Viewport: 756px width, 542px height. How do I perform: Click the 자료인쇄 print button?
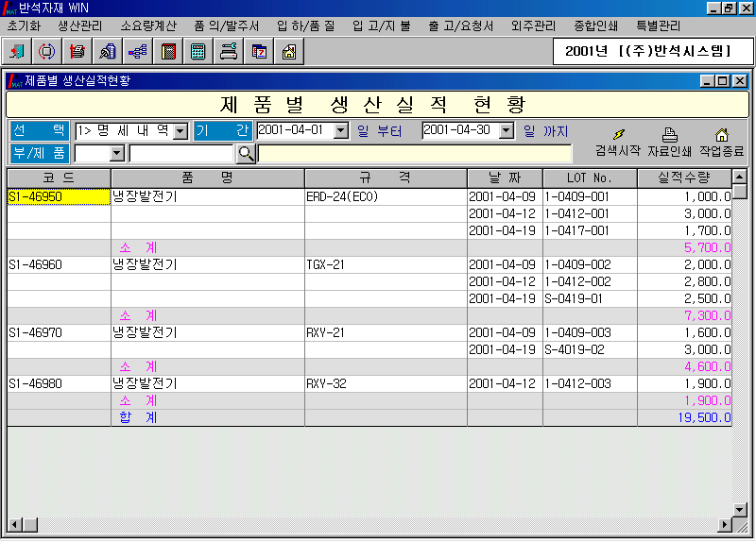[x=669, y=142]
